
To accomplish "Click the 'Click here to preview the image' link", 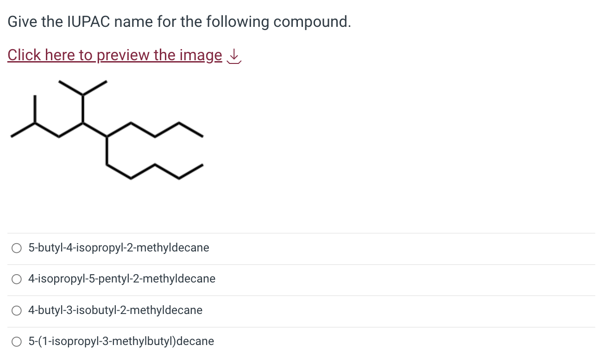I will pos(114,55).
